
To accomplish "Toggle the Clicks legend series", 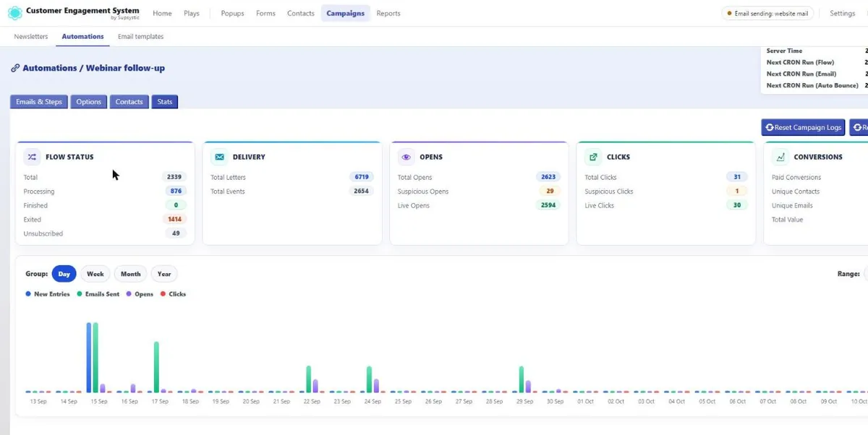I will point(173,294).
